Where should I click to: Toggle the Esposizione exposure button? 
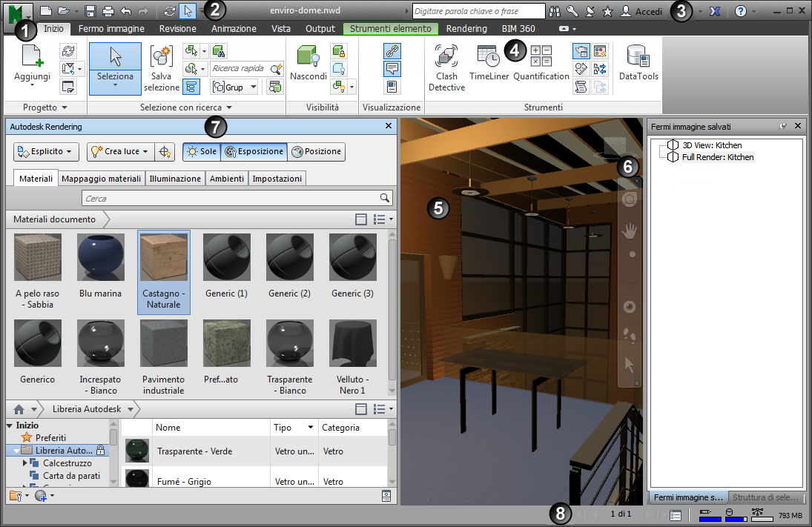(254, 152)
